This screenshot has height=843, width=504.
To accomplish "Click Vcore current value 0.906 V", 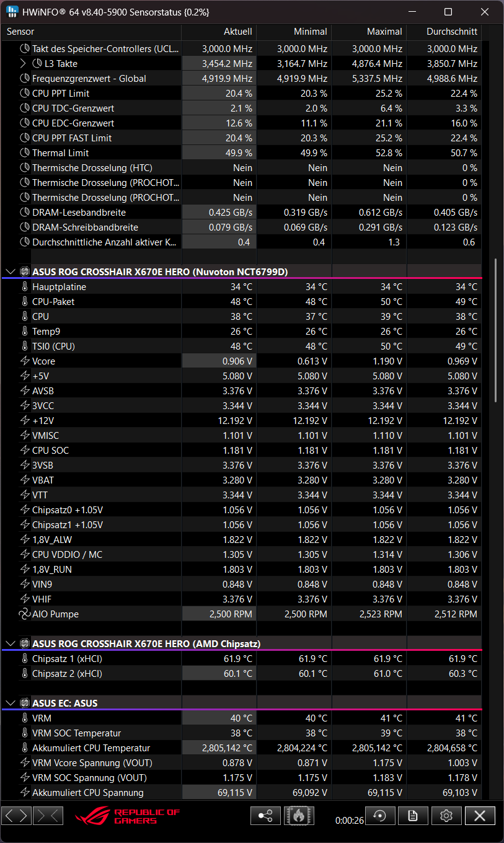I will click(237, 361).
